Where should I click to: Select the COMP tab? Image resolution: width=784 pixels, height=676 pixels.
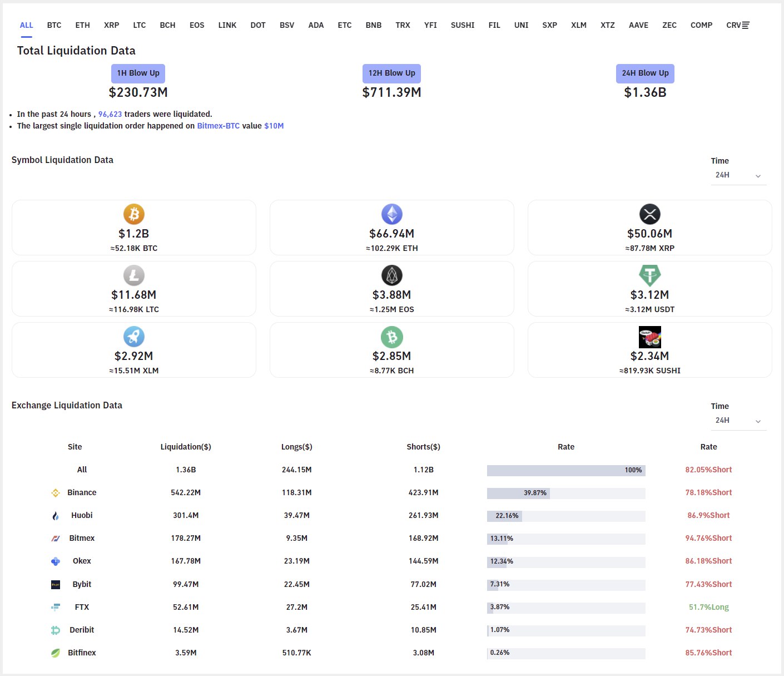[x=702, y=25]
